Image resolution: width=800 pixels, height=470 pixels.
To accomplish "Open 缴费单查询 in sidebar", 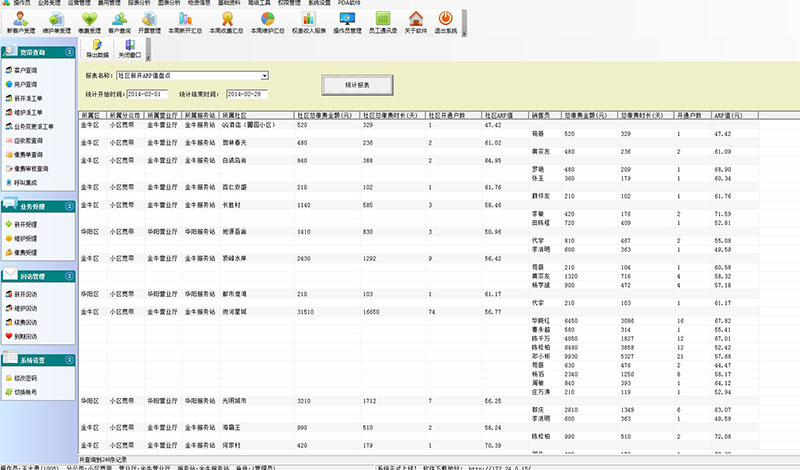I will [x=23, y=155].
